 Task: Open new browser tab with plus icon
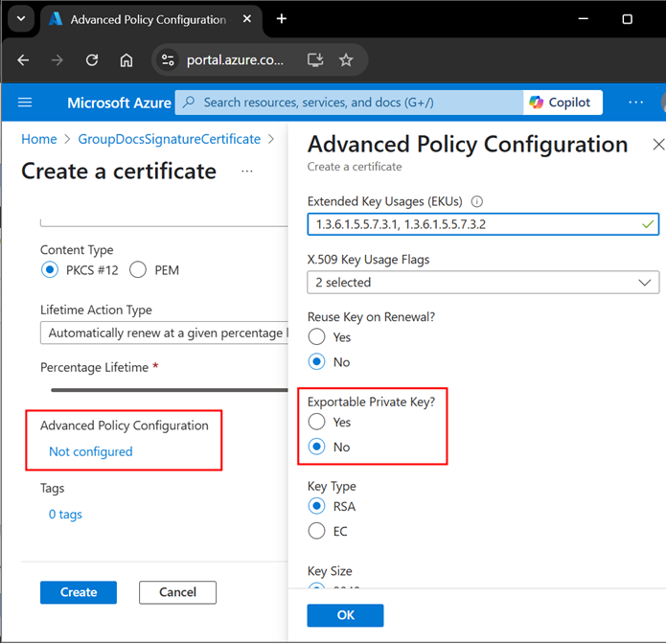(282, 19)
